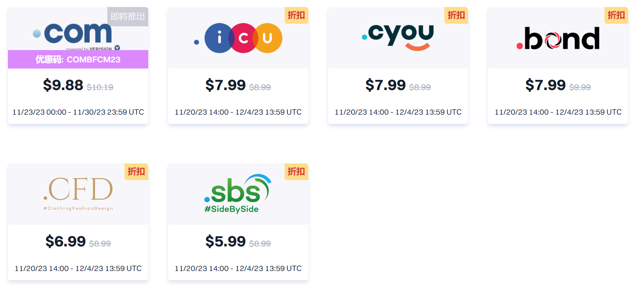Click the 折扣 badge on .cyou card
The image size is (644, 289).
click(x=456, y=15)
